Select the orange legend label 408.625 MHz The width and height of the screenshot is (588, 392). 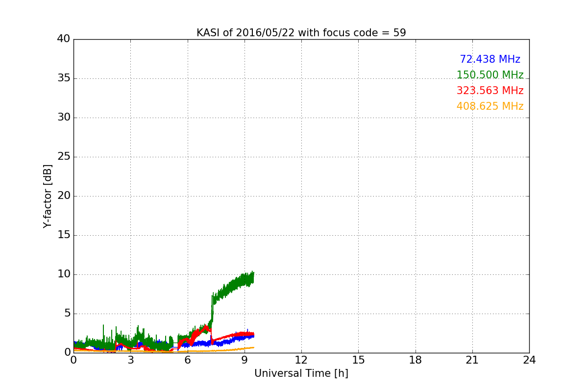tap(490, 106)
